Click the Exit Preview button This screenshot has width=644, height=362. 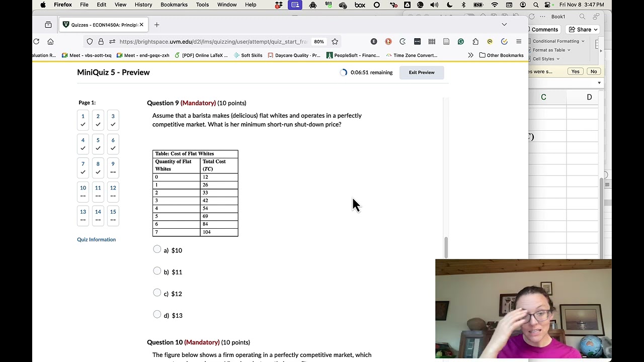[422, 72]
